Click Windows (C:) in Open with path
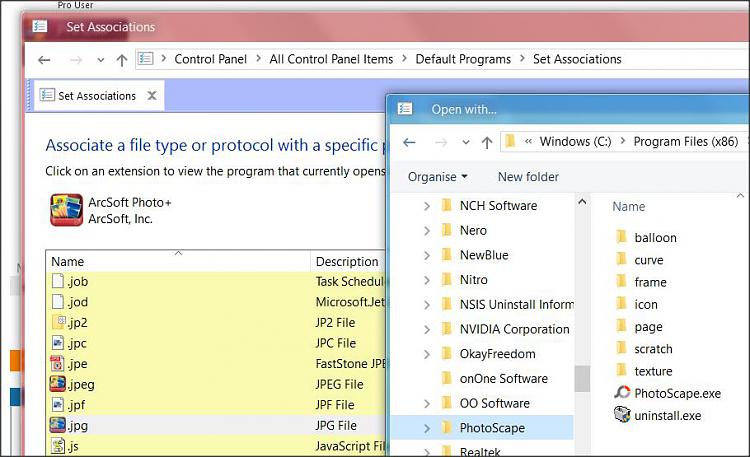Screen dimensions: 750x457 pos(575,142)
